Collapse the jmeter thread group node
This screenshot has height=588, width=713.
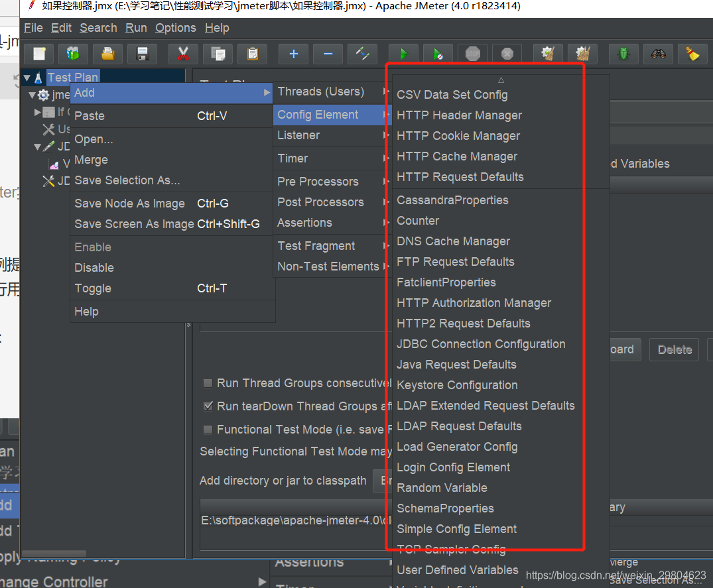[32, 95]
